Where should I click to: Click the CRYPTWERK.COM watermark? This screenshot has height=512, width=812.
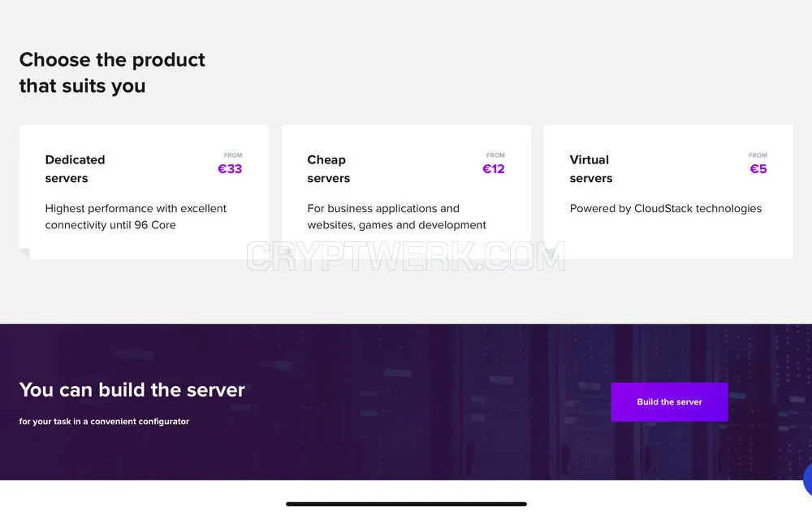pos(405,256)
